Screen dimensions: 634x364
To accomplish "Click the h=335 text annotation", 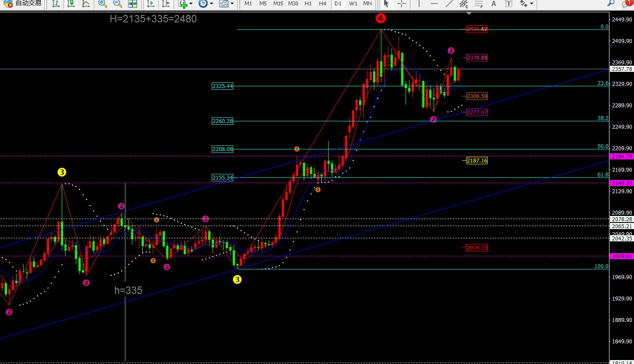I will click(x=128, y=290).
